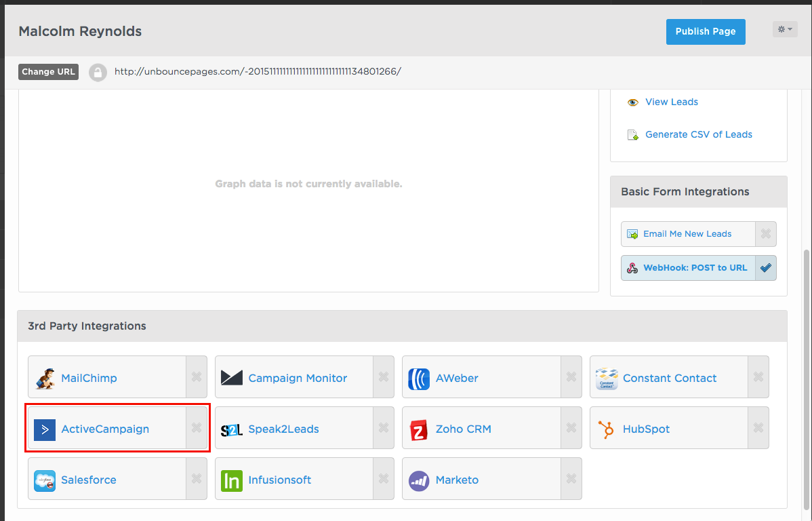812x521 pixels.
Task: Toggle the Constant Contact integration status X
Action: click(758, 377)
